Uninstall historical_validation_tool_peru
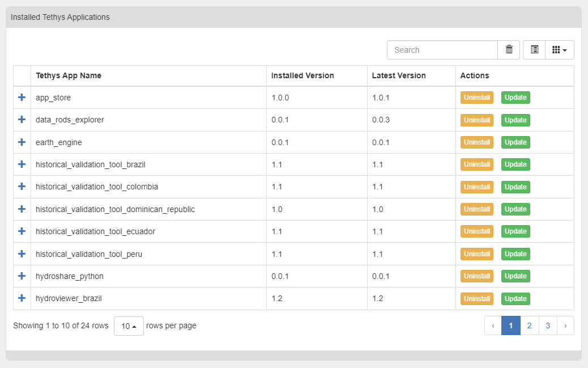This screenshot has width=588, height=368. [476, 253]
